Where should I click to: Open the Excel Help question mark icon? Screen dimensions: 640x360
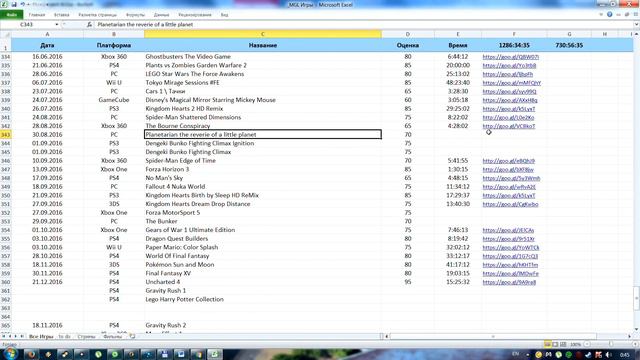pos(609,14)
